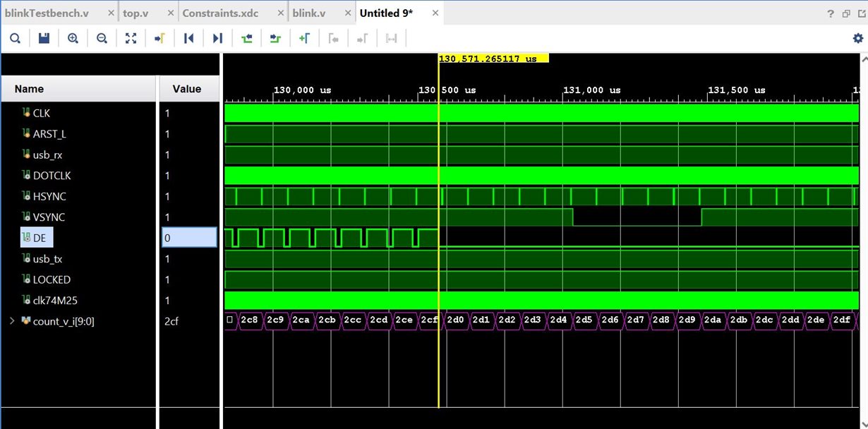Viewport: 868px width, 429px height.
Task: Click the CLK value cell
Action: coord(189,113)
